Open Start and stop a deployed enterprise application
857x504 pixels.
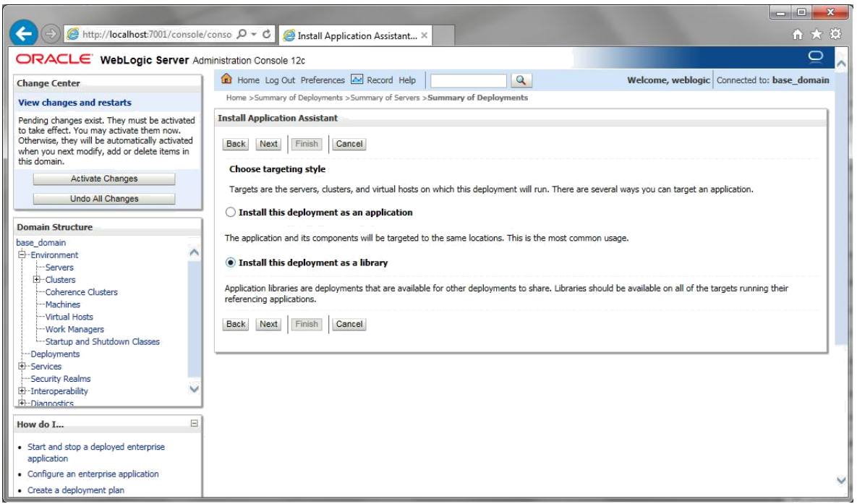point(96,453)
